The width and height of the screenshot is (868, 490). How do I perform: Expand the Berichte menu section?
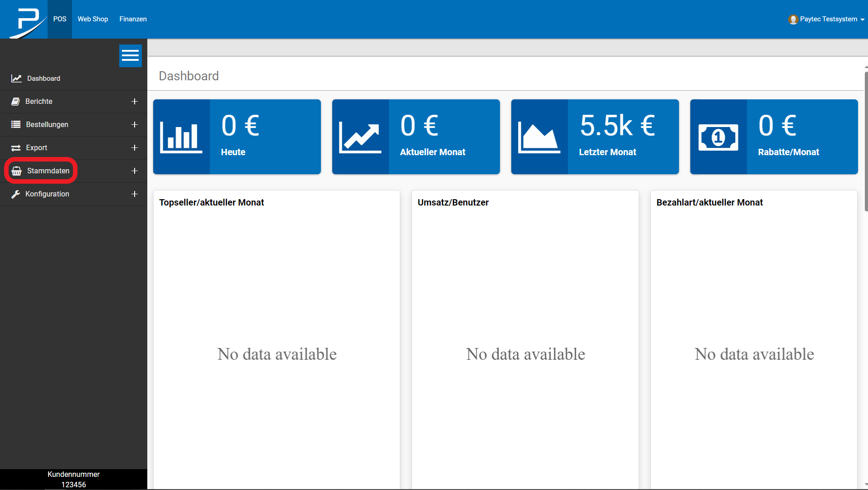[135, 101]
